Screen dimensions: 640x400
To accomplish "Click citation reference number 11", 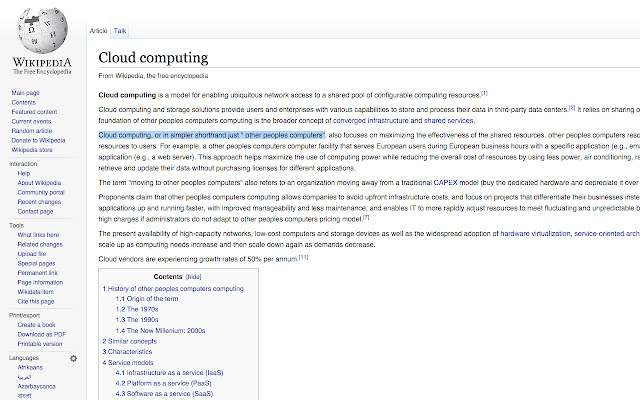I will (x=302, y=257).
